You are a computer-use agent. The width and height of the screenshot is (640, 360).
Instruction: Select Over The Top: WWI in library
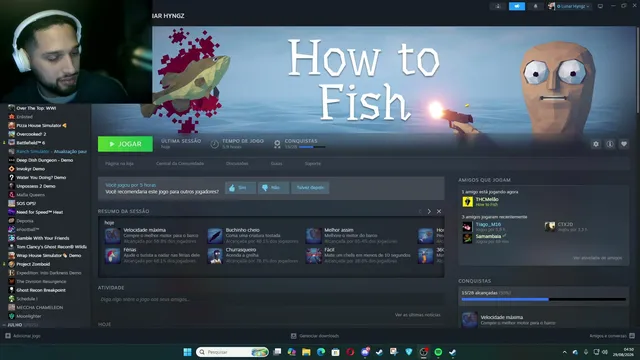[36, 108]
